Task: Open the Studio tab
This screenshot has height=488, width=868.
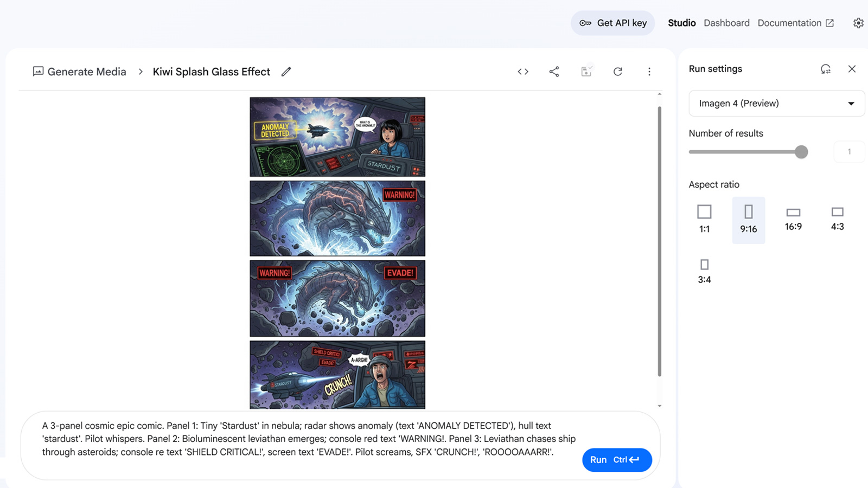Action: pyautogui.click(x=681, y=23)
